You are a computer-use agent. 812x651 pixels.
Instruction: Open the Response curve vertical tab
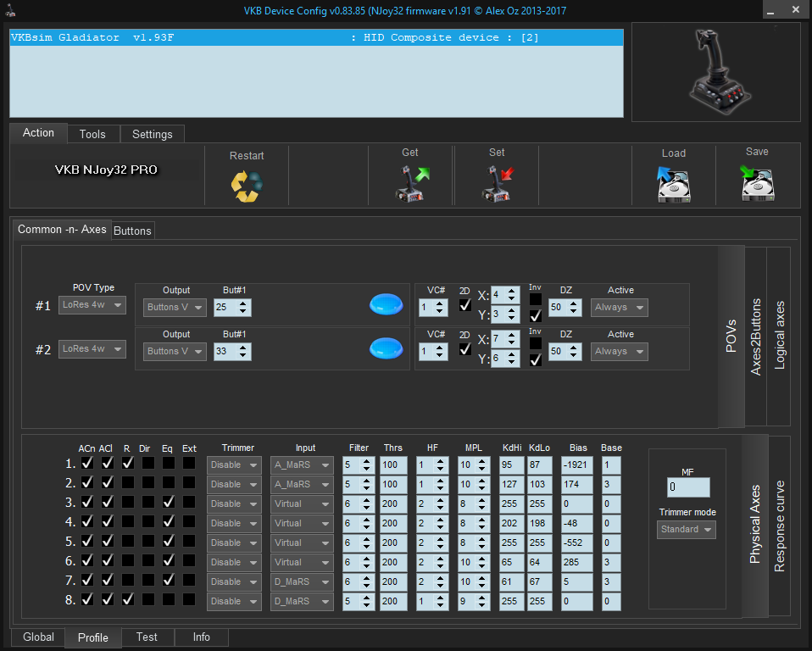point(779,526)
